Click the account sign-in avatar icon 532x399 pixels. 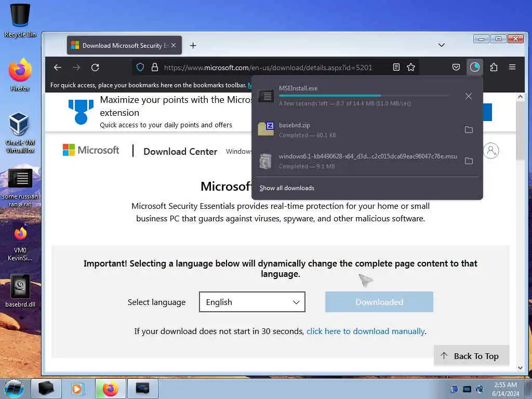pyautogui.click(x=490, y=151)
